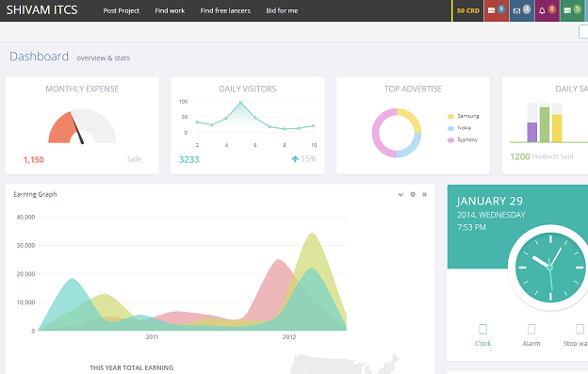Click the 3233 daily visitors value

pyautogui.click(x=189, y=159)
